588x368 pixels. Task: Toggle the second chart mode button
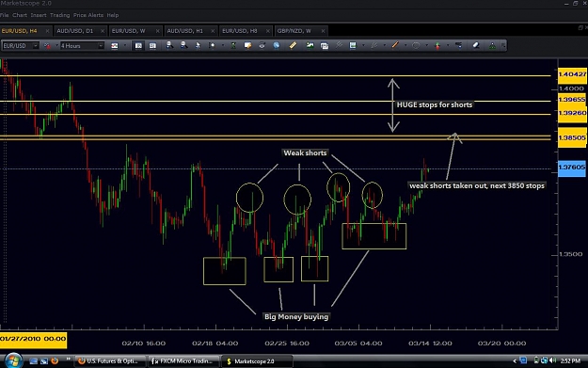[152, 46]
